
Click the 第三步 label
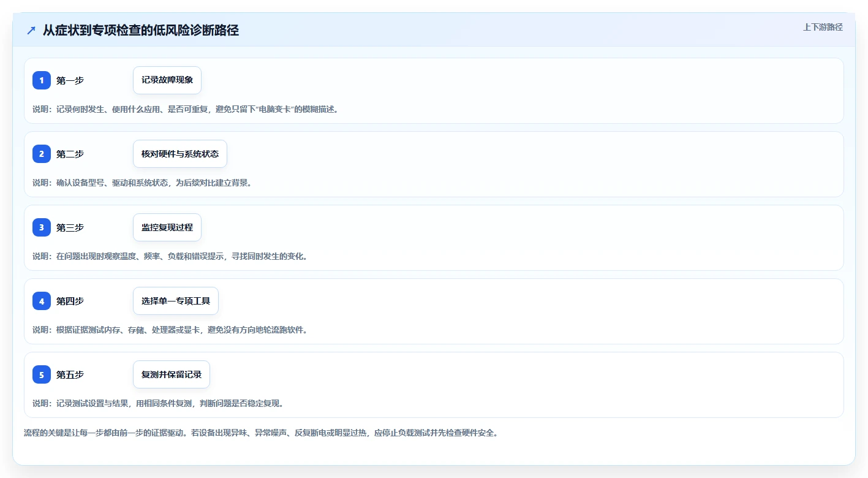click(x=70, y=227)
